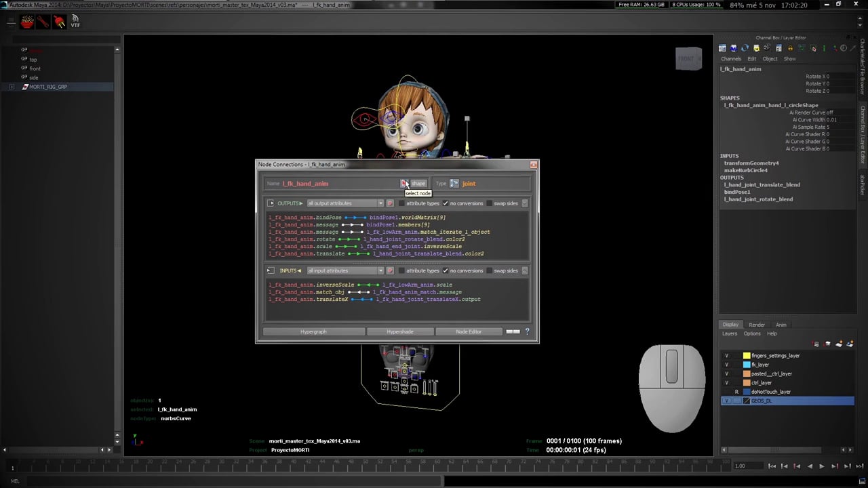Expand the MORTI_RIG_GRP outliner node

click(12, 87)
